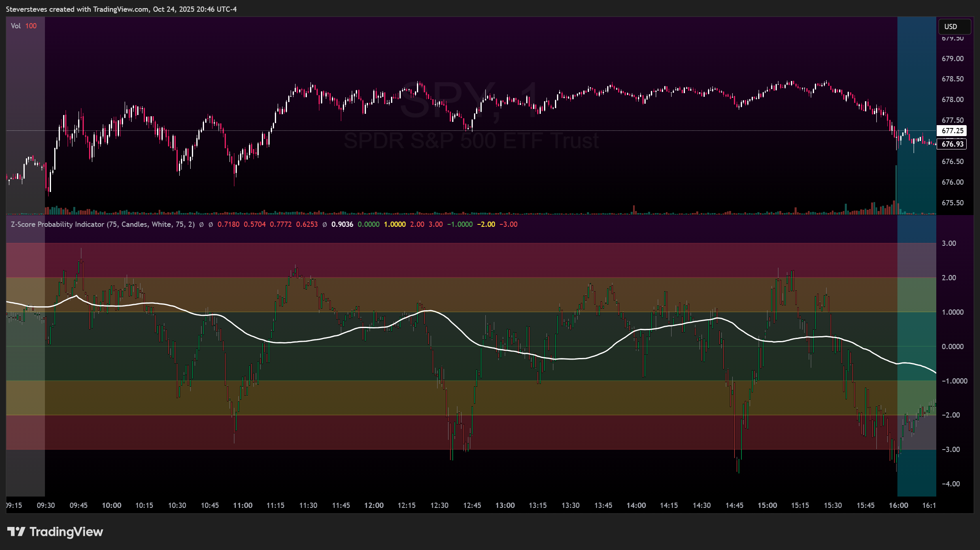Click the green 0.0000 legend value
This screenshot has height=550, width=980.
pyautogui.click(x=368, y=224)
